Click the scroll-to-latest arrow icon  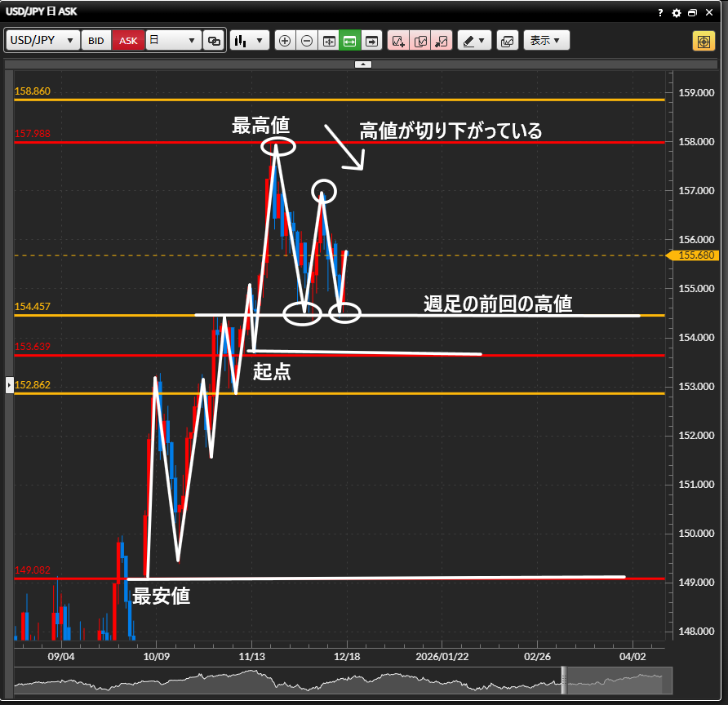(x=372, y=41)
